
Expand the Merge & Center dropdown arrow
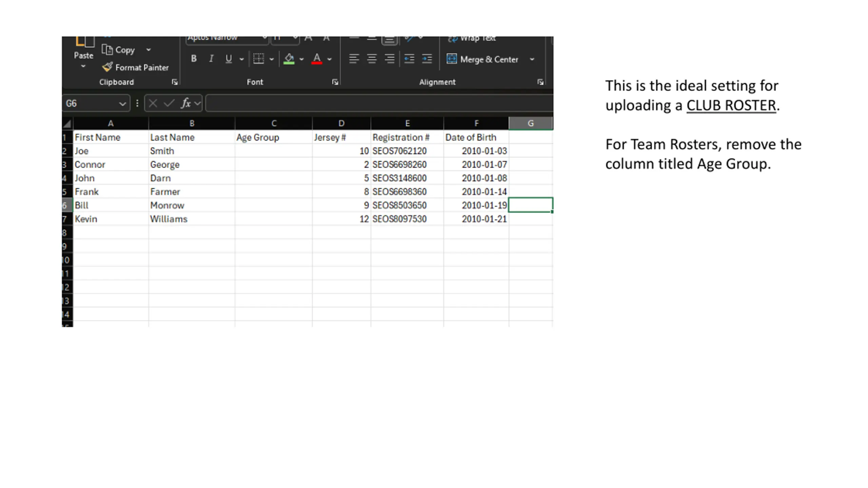coord(532,59)
